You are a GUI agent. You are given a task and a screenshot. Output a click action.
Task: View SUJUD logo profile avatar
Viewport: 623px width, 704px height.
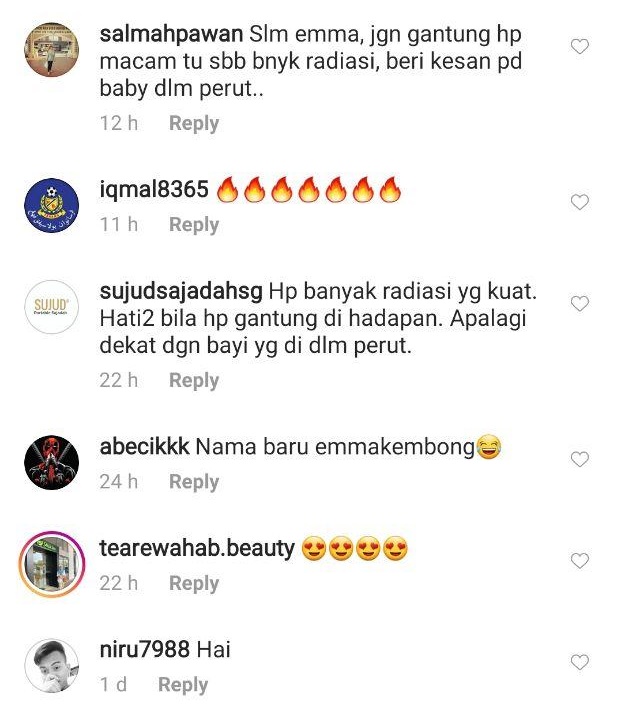[x=52, y=307]
